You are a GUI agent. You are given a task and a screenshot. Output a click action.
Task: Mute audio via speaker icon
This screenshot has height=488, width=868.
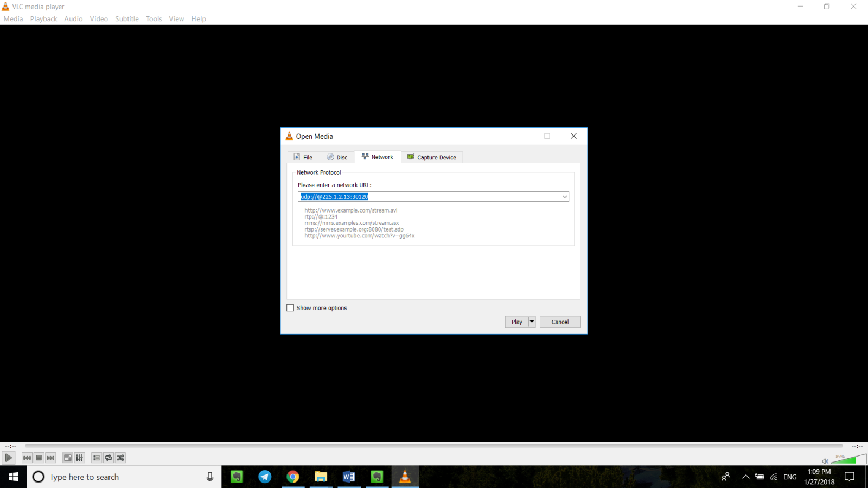click(825, 461)
